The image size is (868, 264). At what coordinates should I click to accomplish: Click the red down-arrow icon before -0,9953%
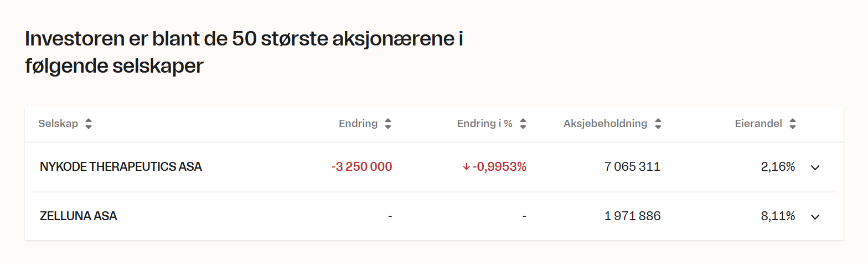pos(466,167)
